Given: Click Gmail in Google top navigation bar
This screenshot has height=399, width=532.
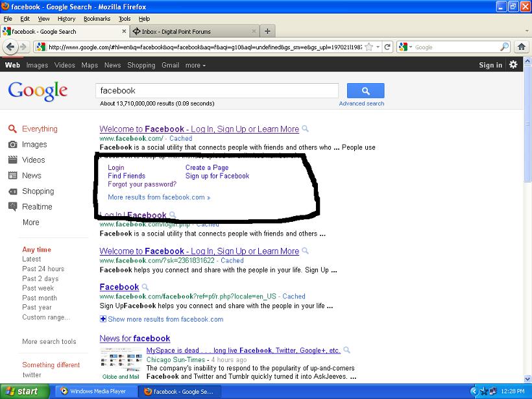Looking at the screenshot, I should 171,65.
